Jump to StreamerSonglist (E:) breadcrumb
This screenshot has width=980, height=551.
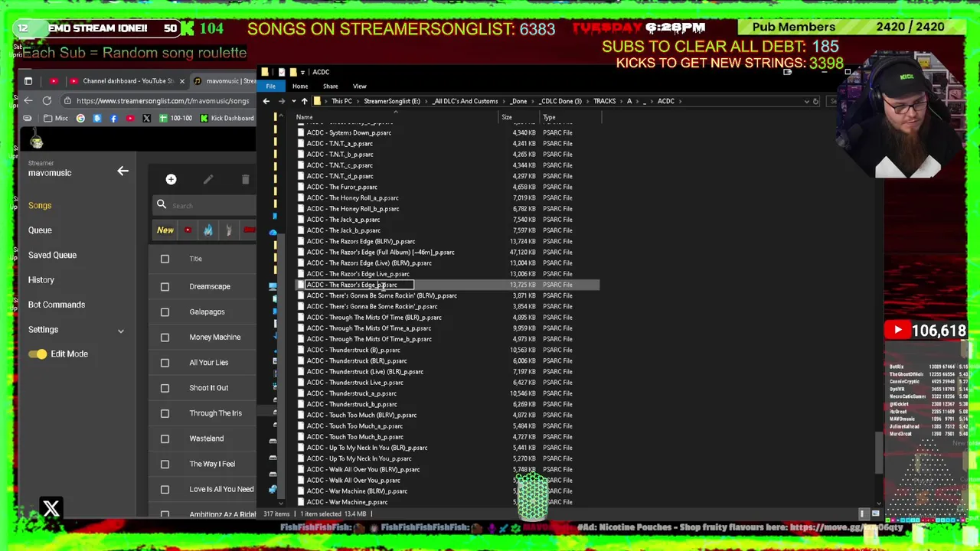tap(392, 101)
